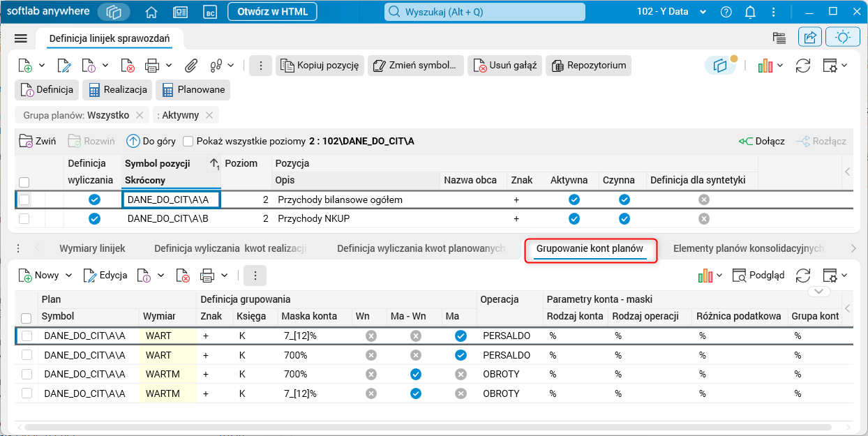This screenshot has width=868, height=436.
Task: Click the Wyszukaj search field
Action: 484,12
